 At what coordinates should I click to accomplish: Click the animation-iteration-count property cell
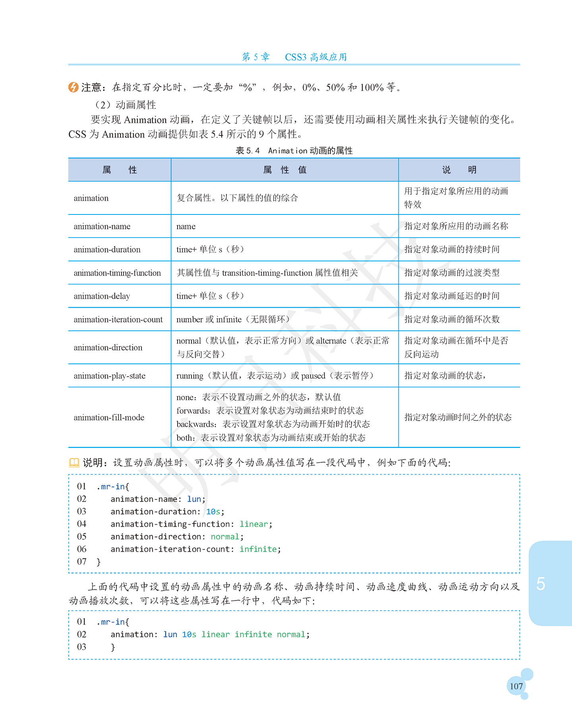[120, 319]
